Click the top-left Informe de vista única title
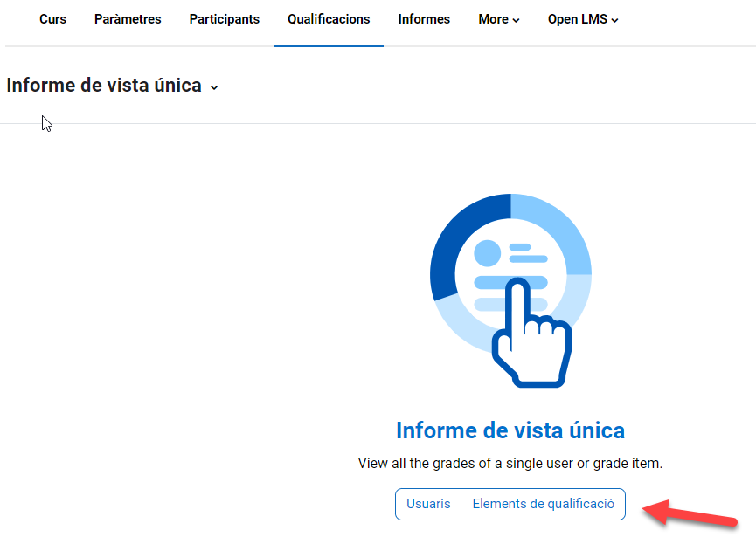 click(x=104, y=86)
